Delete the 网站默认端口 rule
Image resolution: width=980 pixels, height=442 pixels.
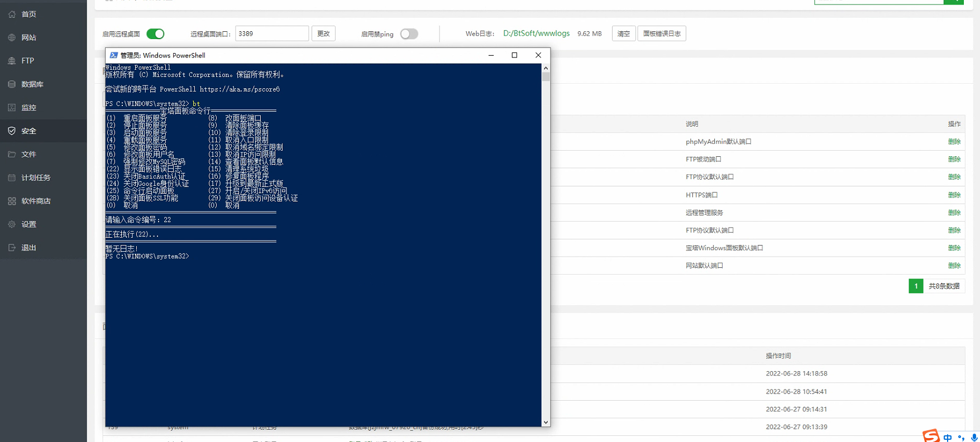pyautogui.click(x=954, y=266)
